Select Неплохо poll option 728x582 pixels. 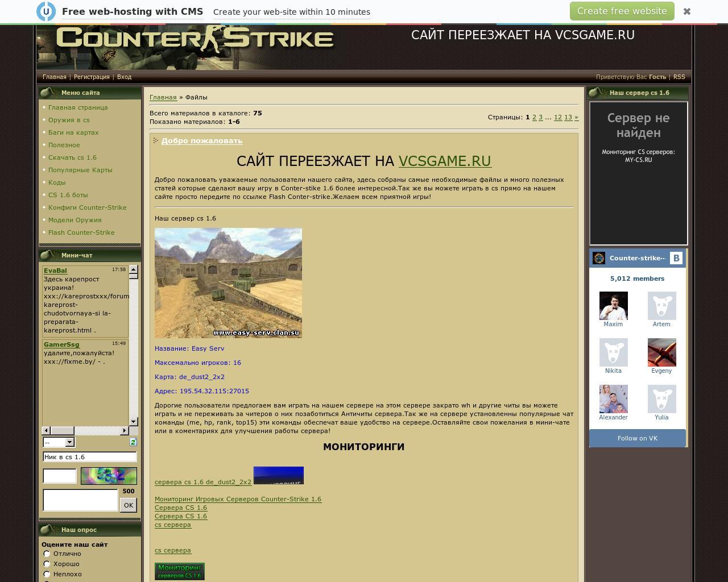(x=47, y=574)
